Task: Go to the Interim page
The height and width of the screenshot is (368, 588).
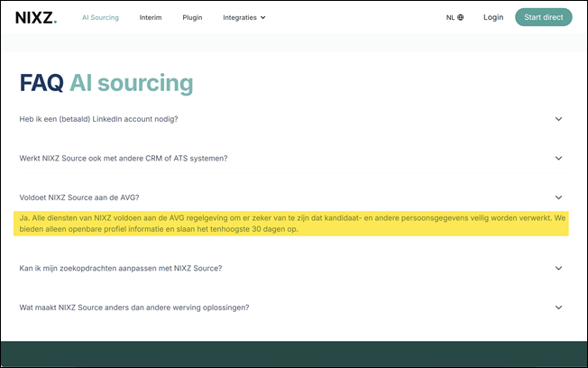Action: click(x=151, y=18)
